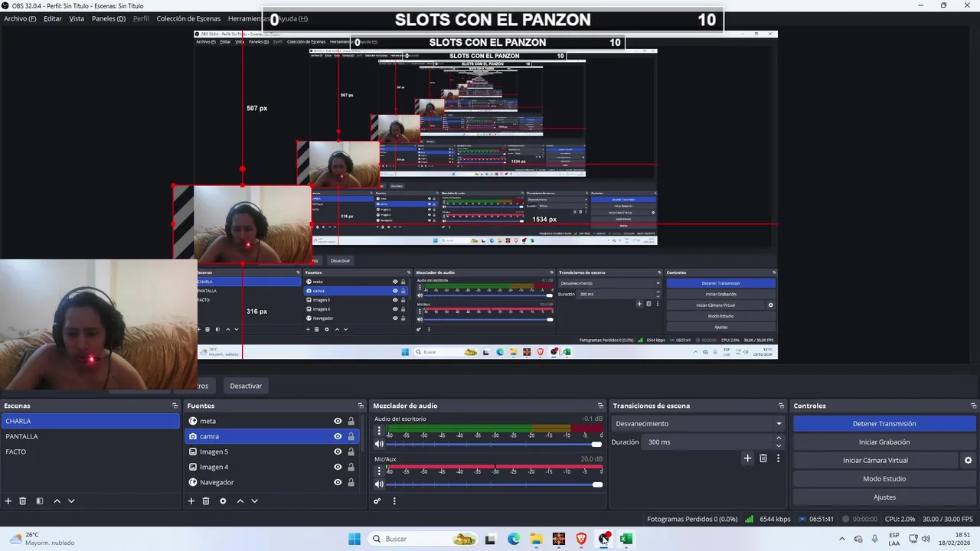Hide the meta source
Screen dimensions: 980x551
point(338,421)
